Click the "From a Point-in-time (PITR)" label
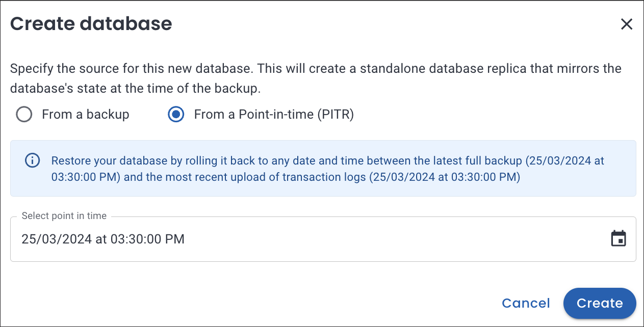Image resolution: width=644 pixels, height=327 pixels. [274, 115]
